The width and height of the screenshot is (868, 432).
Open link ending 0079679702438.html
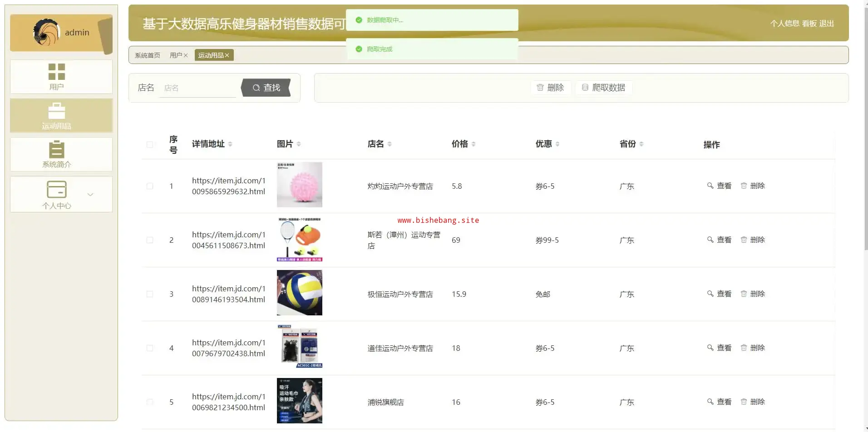(x=228, y=348)
